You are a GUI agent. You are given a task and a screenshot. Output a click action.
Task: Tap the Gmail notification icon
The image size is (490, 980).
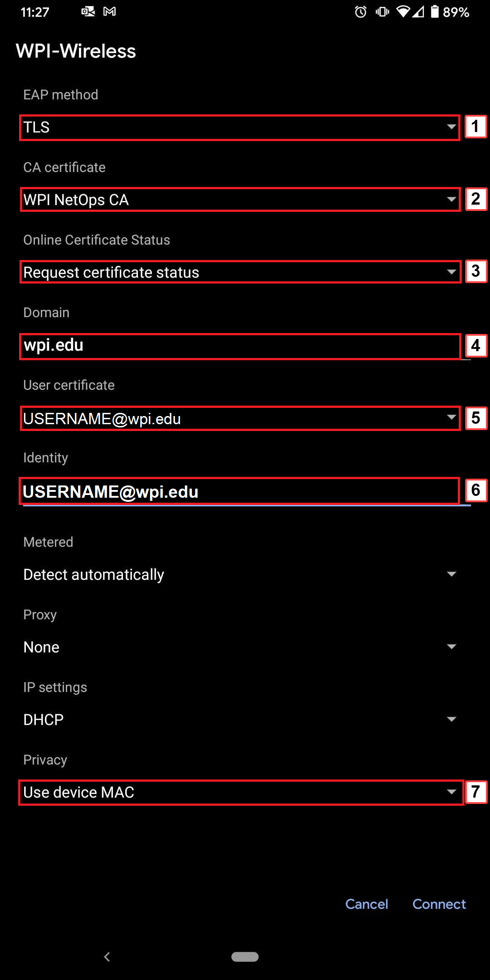point(110,11)
